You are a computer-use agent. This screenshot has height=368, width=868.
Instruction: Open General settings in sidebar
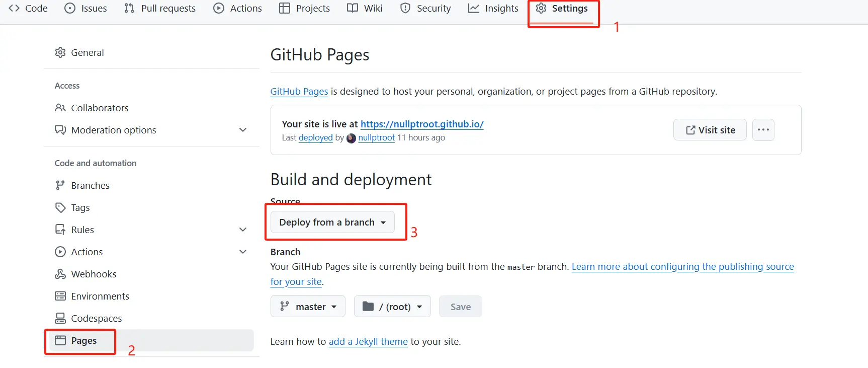tap(151, 52)
